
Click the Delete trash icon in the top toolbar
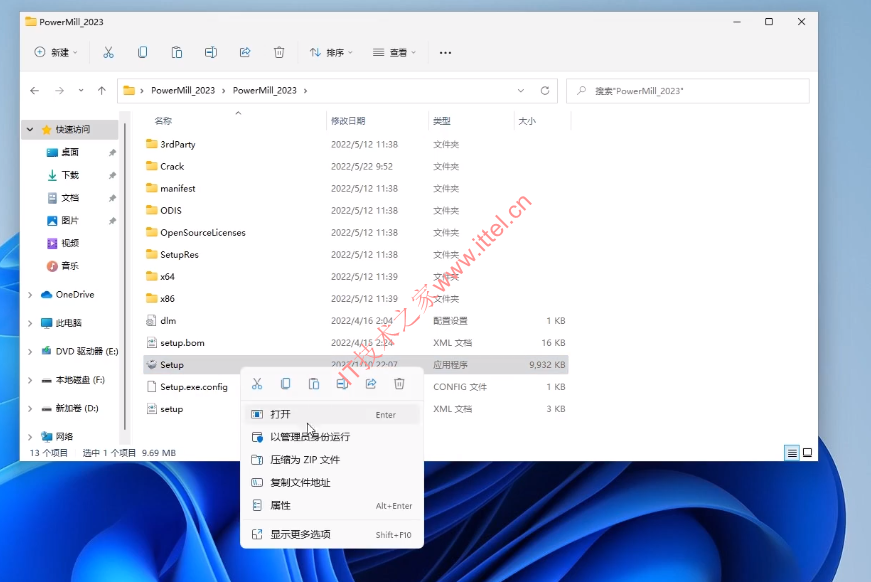(279, 52)
